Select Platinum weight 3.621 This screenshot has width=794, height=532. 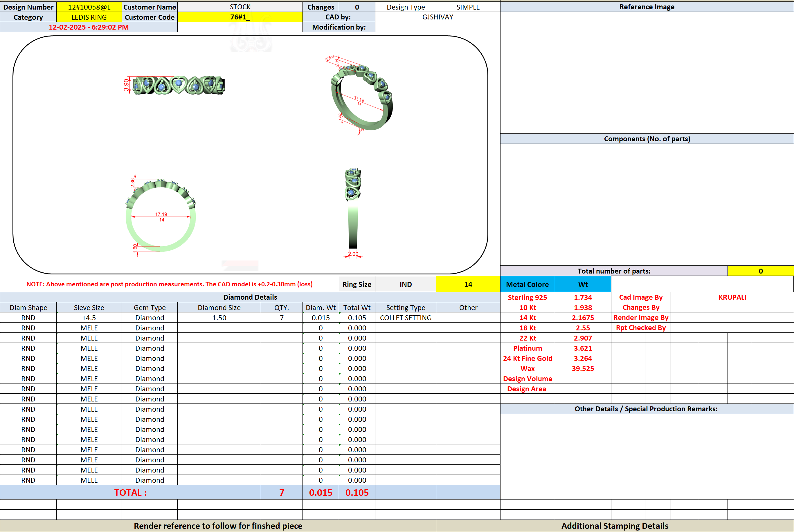(583, 348)
